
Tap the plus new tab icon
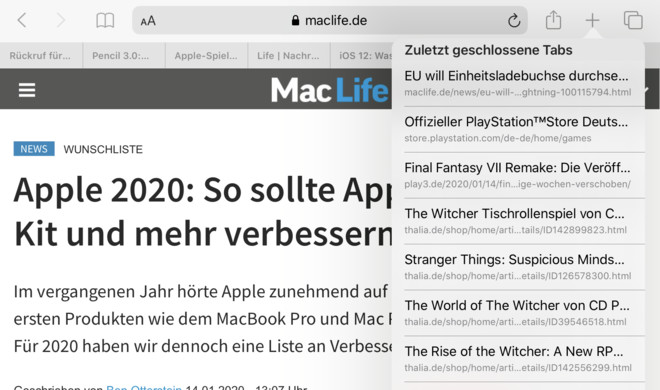(x=592, y=20)
